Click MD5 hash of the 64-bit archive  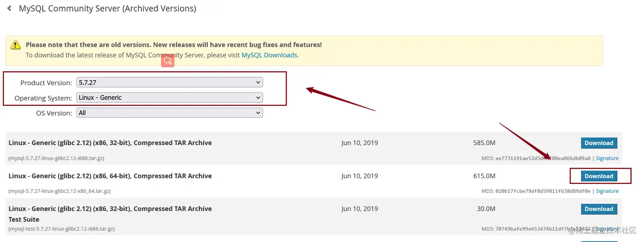coord(543,191)
